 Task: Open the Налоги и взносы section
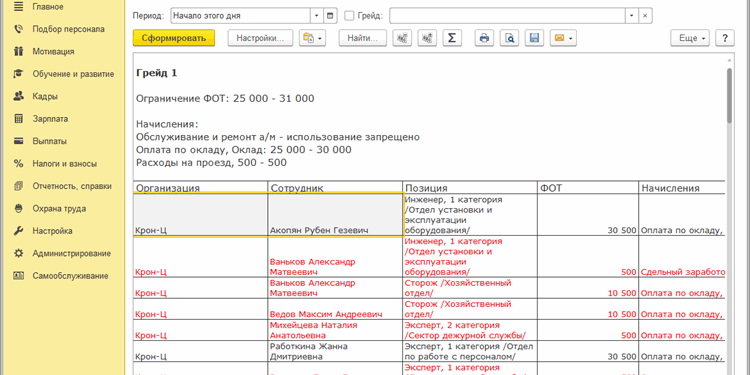coord(65,164)
